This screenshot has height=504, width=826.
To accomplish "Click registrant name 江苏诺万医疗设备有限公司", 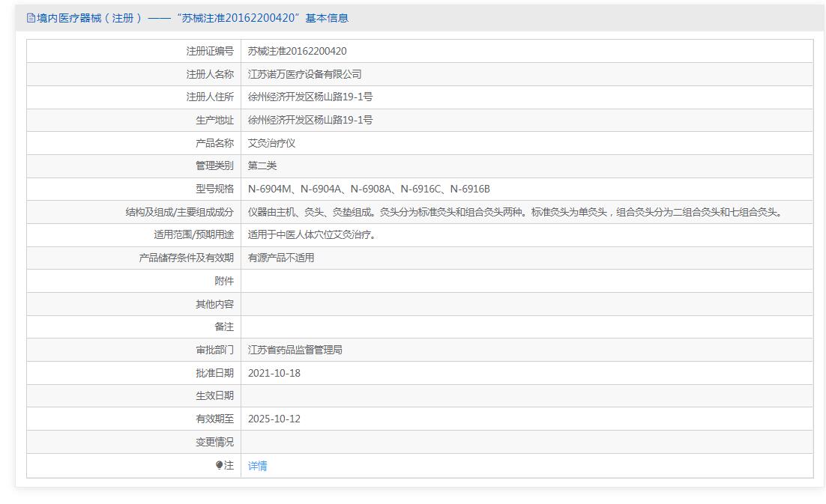I will coord(304,74).
